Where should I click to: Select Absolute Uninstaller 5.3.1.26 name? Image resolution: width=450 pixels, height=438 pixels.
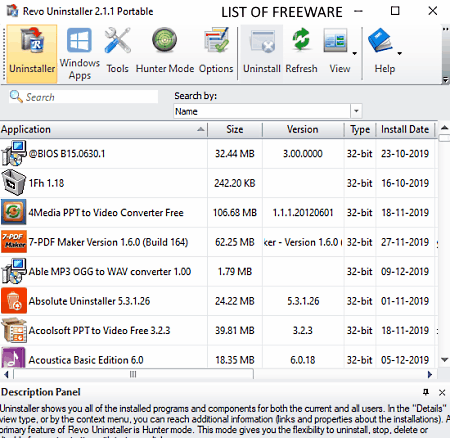click(x=89, y=301)
